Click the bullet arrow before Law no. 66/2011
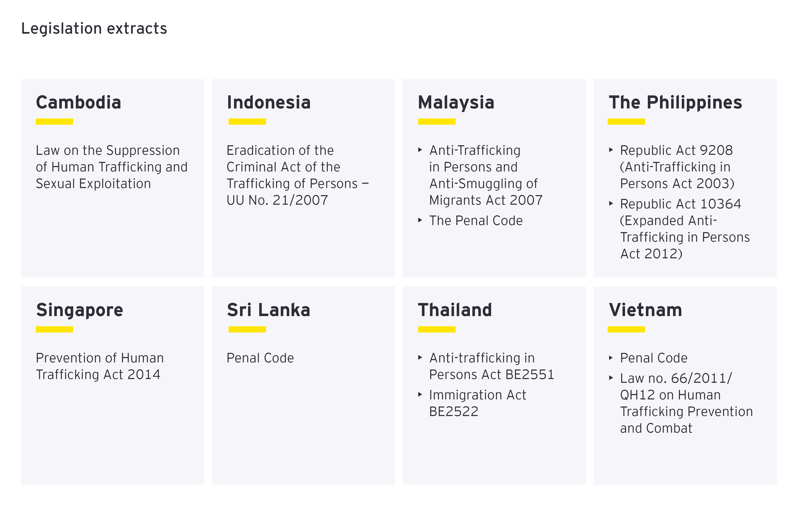This screenshot has width=798, height=532. 611,378
